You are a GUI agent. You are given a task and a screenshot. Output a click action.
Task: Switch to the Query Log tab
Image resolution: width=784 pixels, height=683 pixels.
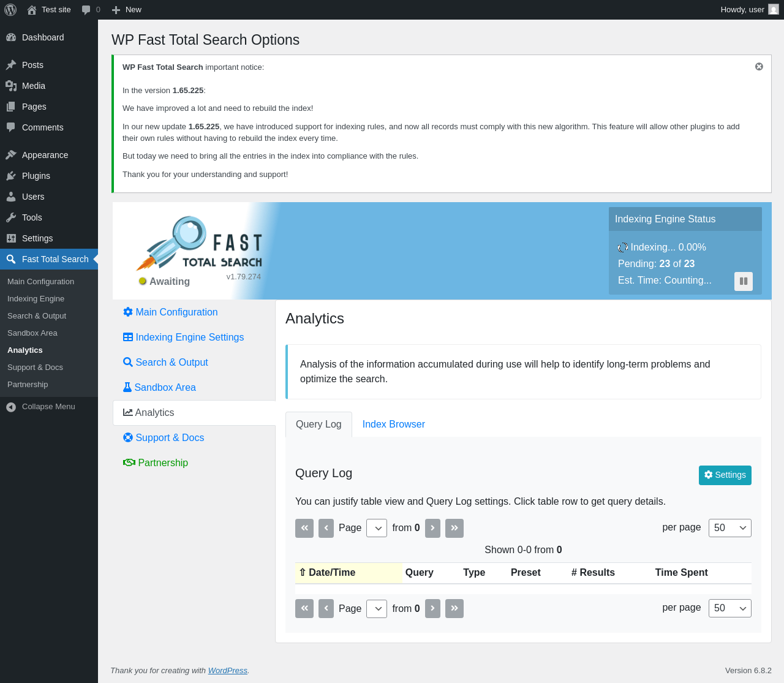(x=318, y=425)
